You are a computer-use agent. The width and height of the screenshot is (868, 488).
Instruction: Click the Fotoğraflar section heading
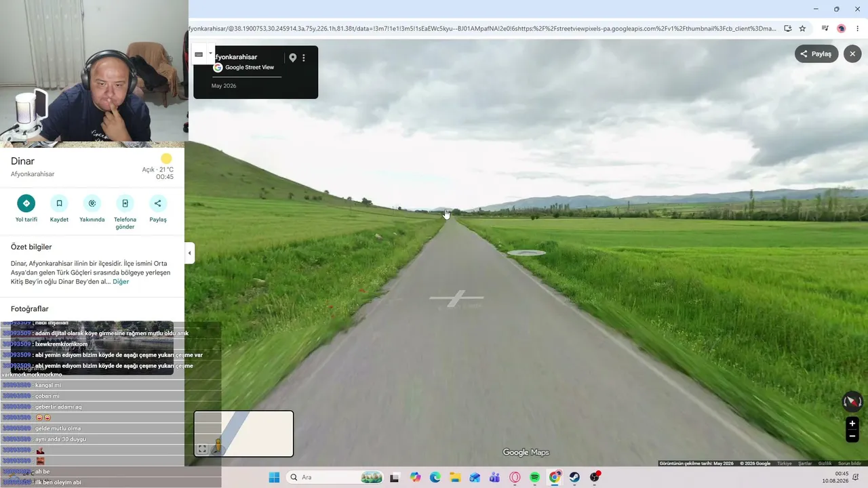tap(30, 309)
